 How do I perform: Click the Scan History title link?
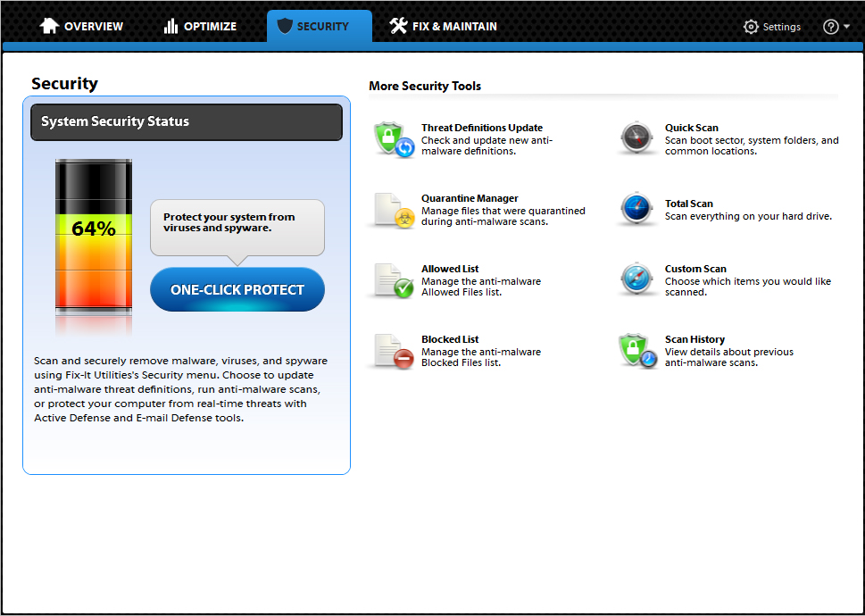(694, 339)
